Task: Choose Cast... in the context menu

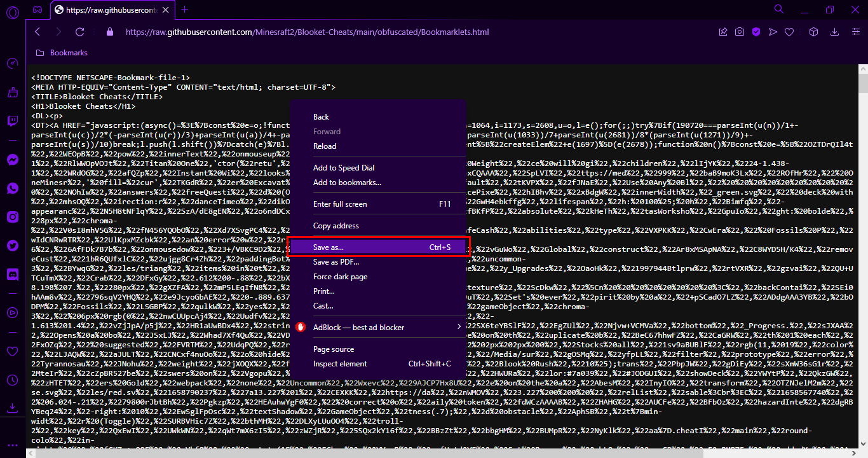Action: coord(378,306)
